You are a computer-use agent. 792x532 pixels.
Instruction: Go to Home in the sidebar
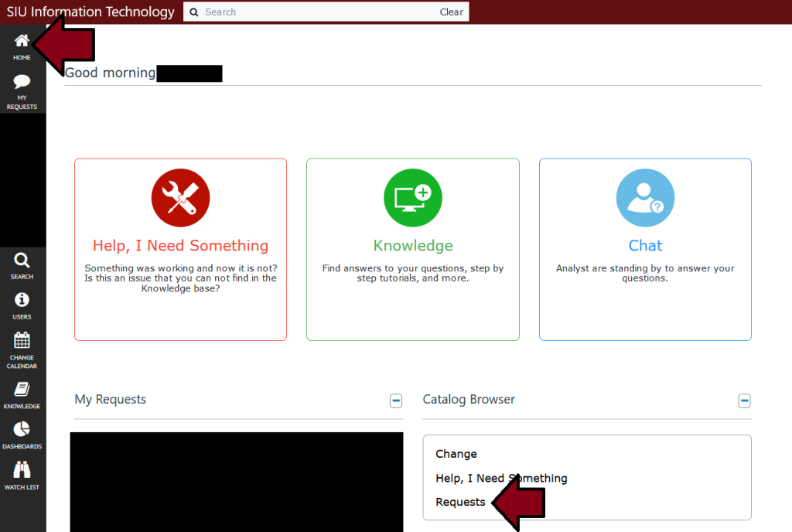tap(22, 47)
